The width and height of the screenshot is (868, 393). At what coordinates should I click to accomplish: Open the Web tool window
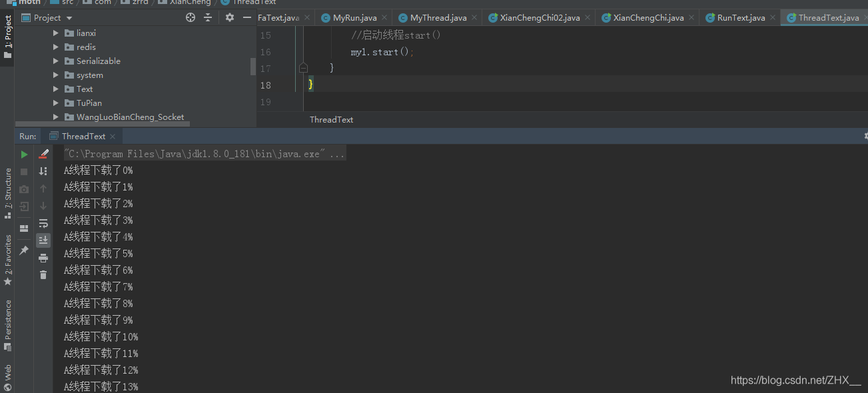click(7, 378)
